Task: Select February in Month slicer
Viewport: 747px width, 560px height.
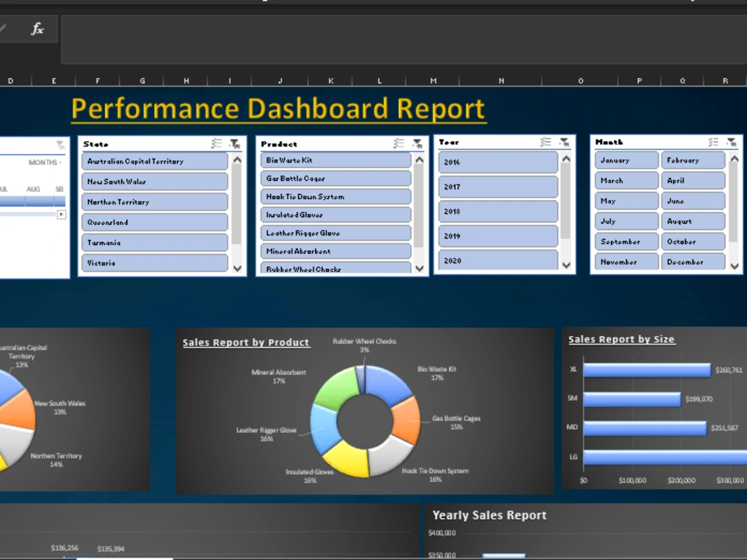Action: pyautogui.click(x=693, y=160)
